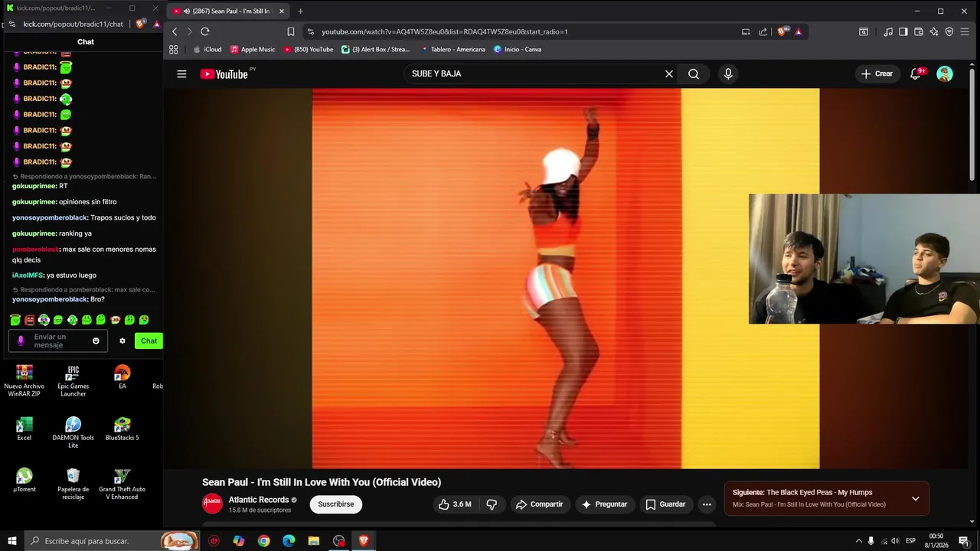The image size is (980, 551).
Task: Select the Sean Paul YouTube tab
Action: [x=227, y=11]
